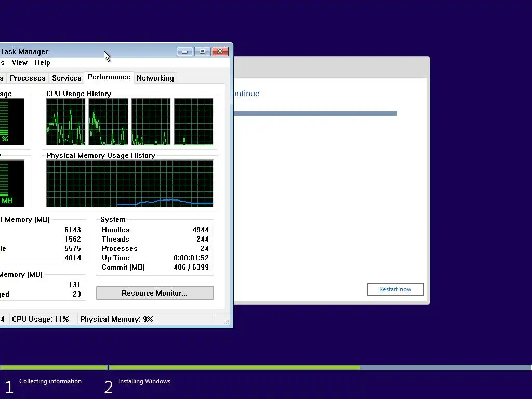The height and width of the screenshot is (399, 532).
Task: Click Restart now in the setup dialog
Action: [395, 289]
